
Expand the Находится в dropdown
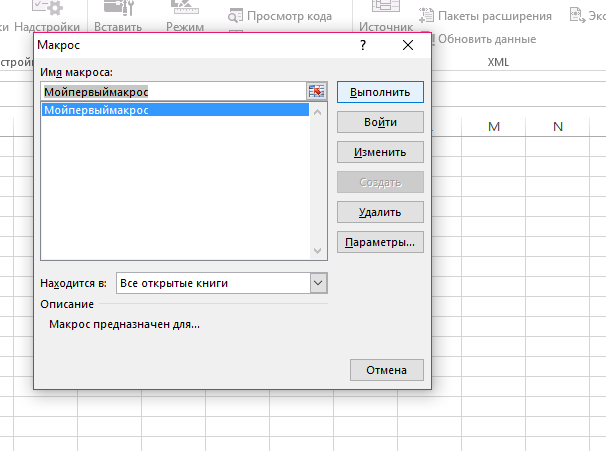318,283
